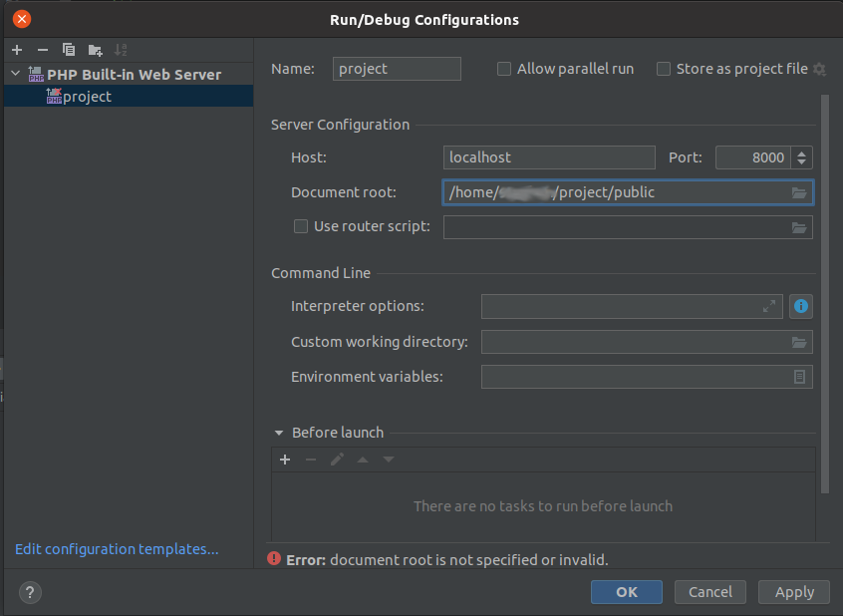Collapse the PHP Built-in Web Server group
This screenshot has height=616, width=843.
14,74
